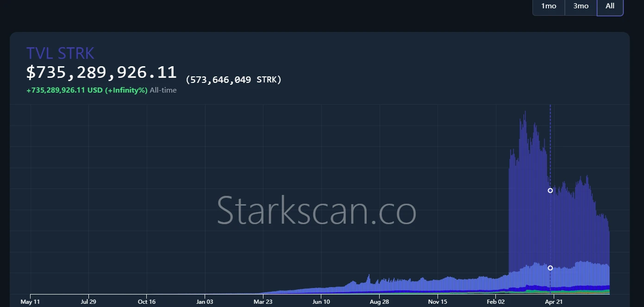Click the dashed vertical crosshair line

click(x=550, y=139)
